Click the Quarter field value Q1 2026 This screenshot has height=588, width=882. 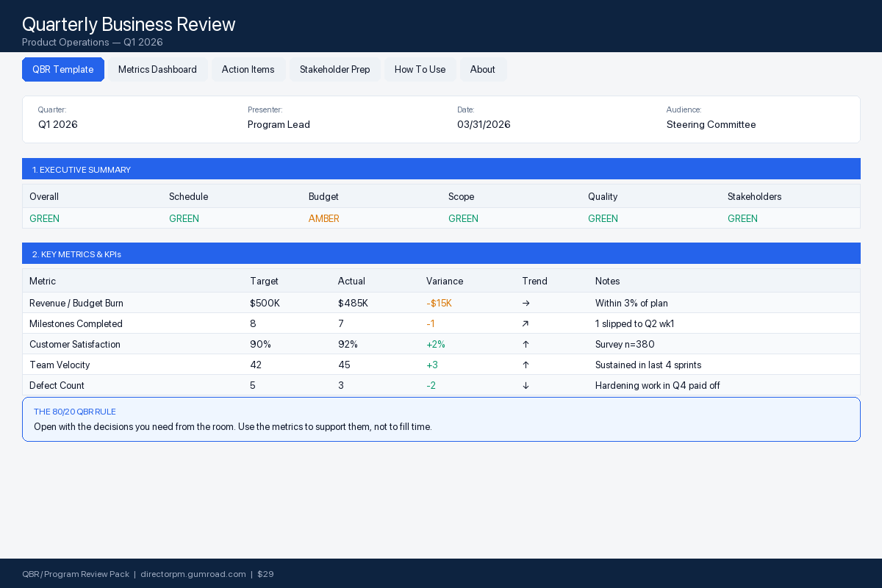(58, 124)
